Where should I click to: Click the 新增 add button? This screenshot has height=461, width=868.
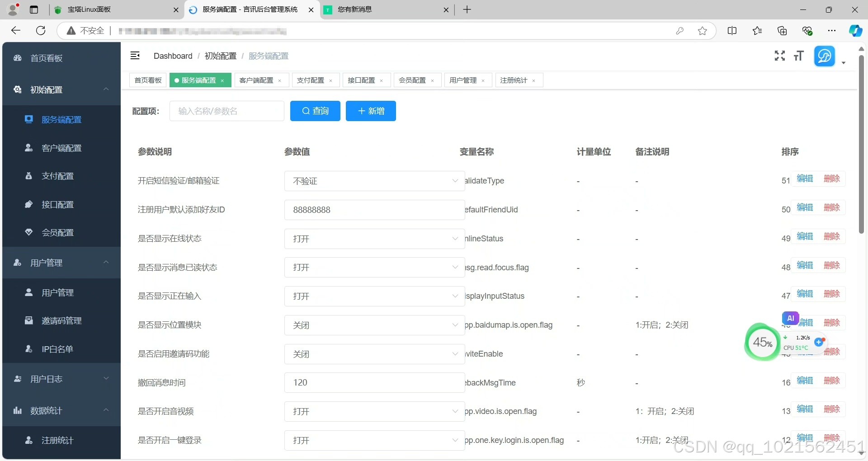pos(371,111)
